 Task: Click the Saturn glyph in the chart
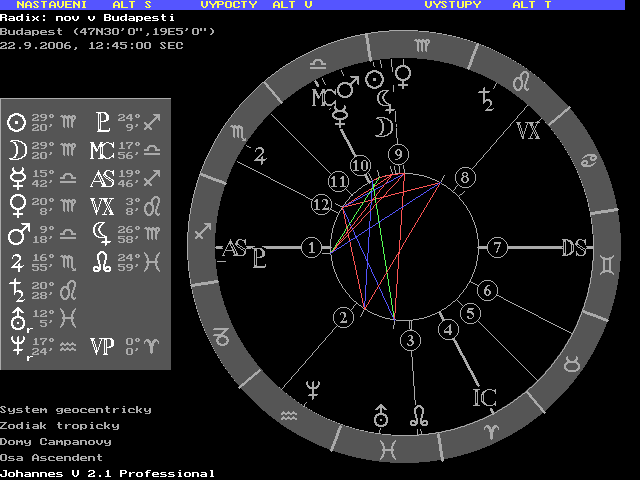[487, 97]
